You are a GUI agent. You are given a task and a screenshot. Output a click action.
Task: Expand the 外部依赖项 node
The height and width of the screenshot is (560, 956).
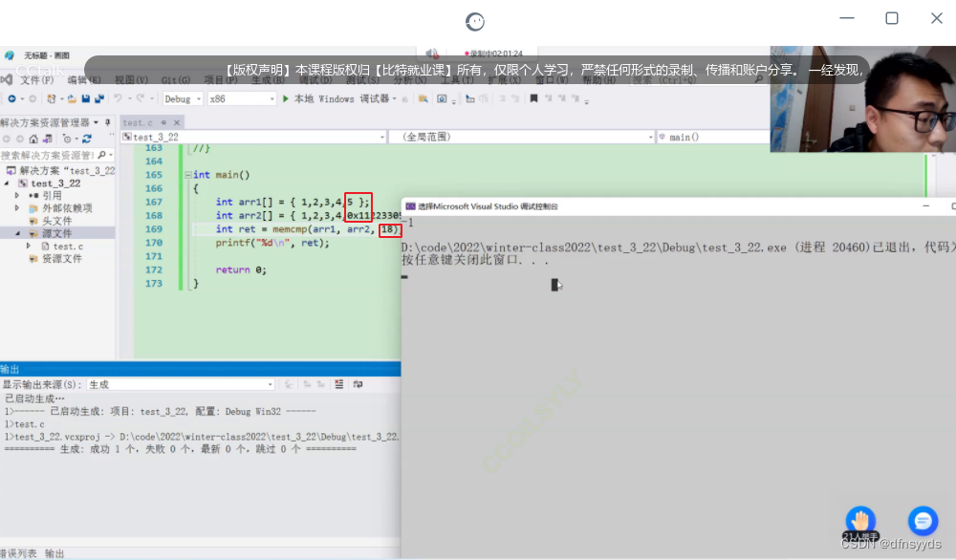pos(17,207)
